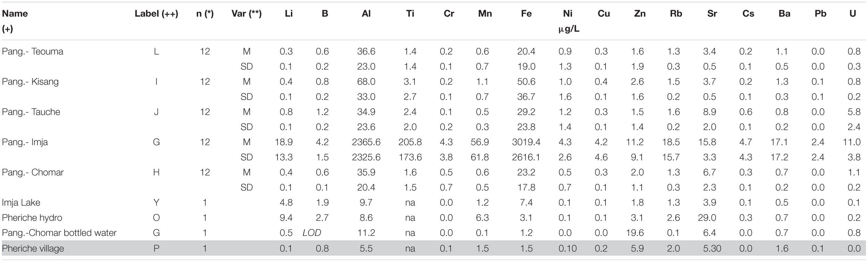Select the Pang.- Kisang row name
The width and height of the screenshot is (868, 262).
pos(30,82)
